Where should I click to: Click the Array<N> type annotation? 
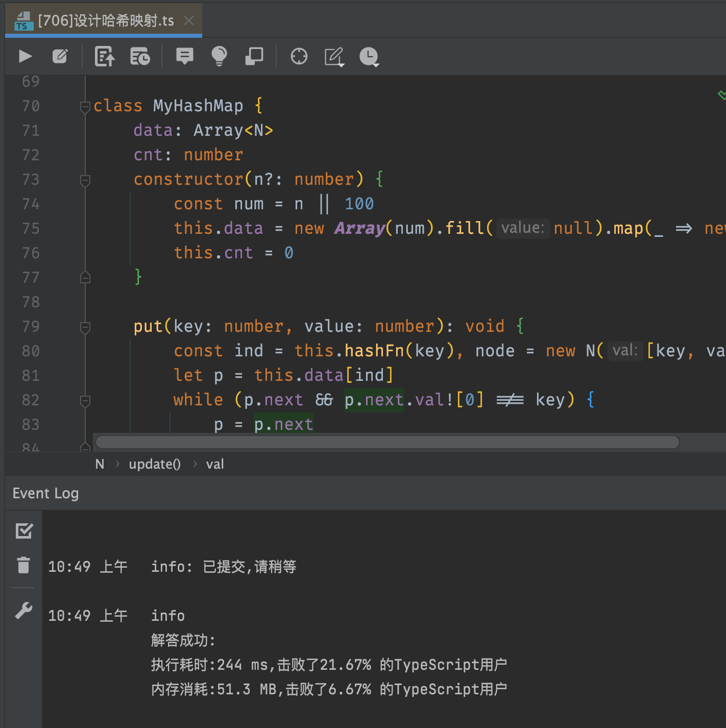[x=233, y=130]
